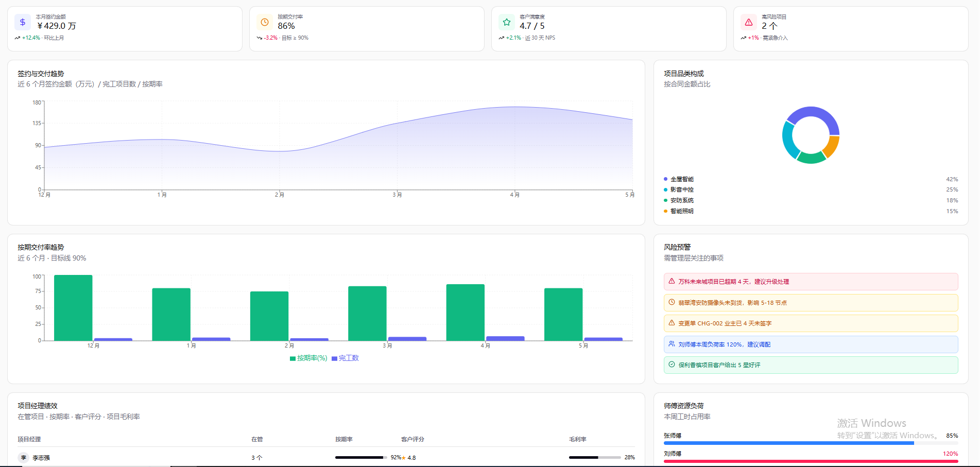The height and width of the screenshot is (467, 980).
Task: Click the 42% value for 全屋智能
Action: [952, 179]
